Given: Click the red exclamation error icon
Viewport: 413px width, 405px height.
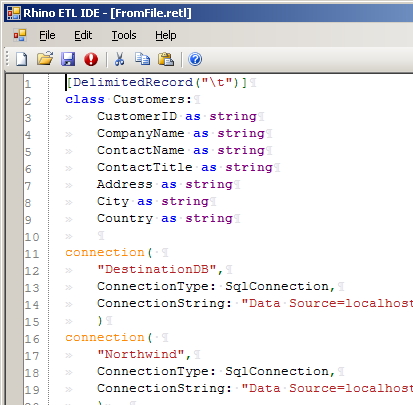Looking at the screenshot, I should (91, 59).
